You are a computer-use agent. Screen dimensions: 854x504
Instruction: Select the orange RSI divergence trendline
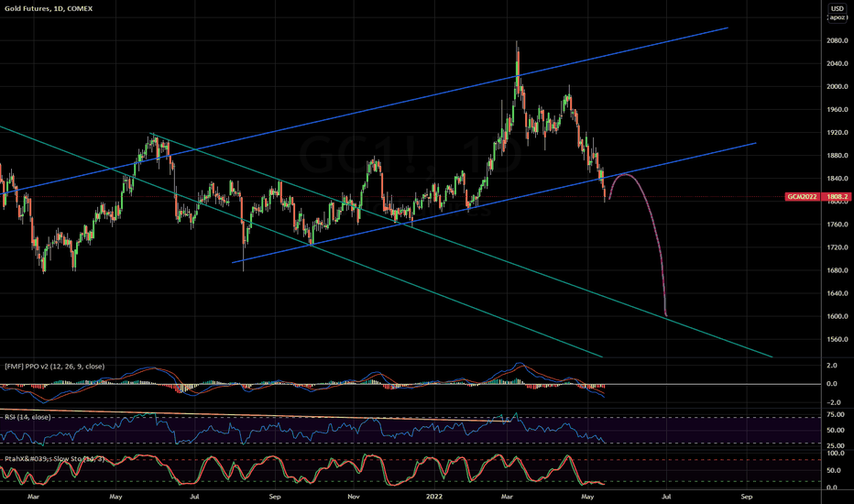pos(256,415)
